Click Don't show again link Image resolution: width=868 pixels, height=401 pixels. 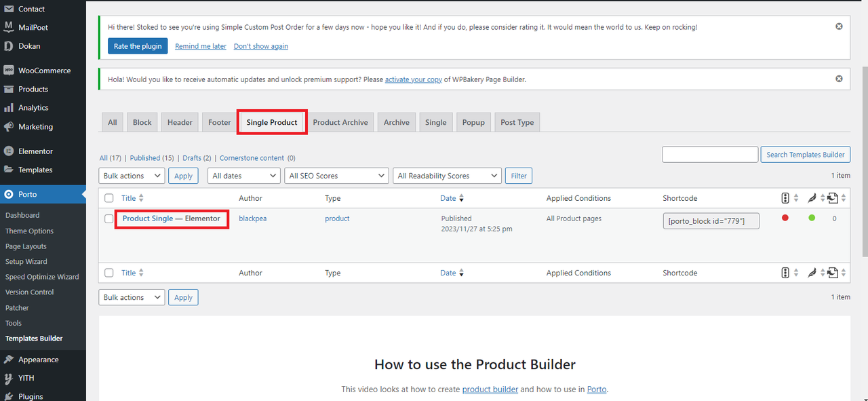coord(261,46)
